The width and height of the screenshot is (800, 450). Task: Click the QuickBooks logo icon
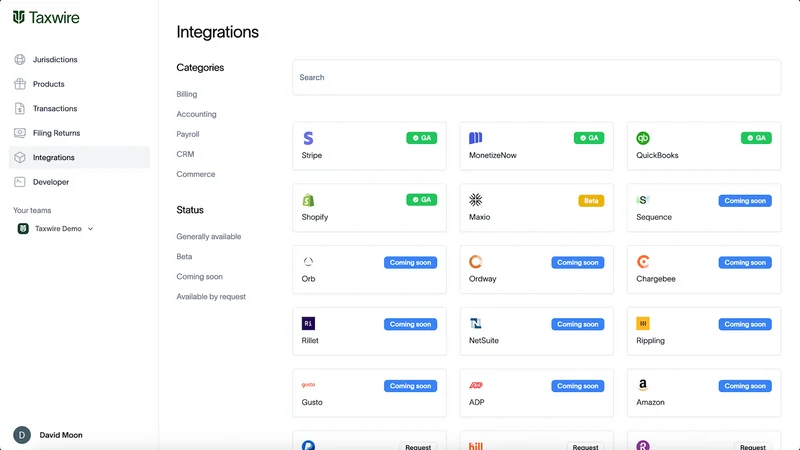coord(643,138)
